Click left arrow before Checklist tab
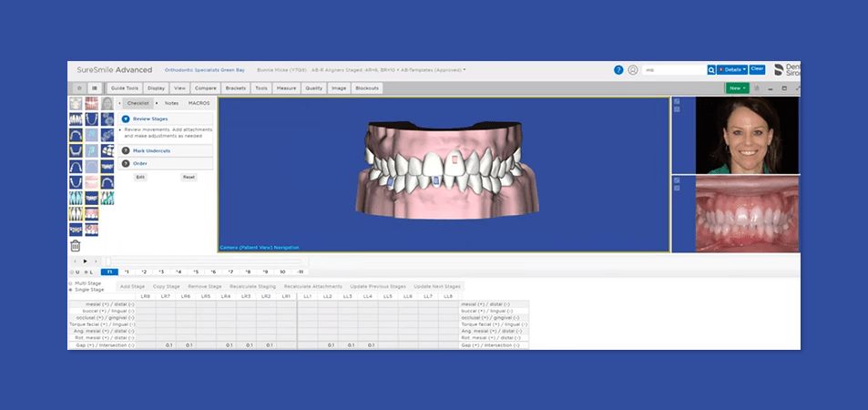Screen dimensions: 868x410 tap(120, 103)
